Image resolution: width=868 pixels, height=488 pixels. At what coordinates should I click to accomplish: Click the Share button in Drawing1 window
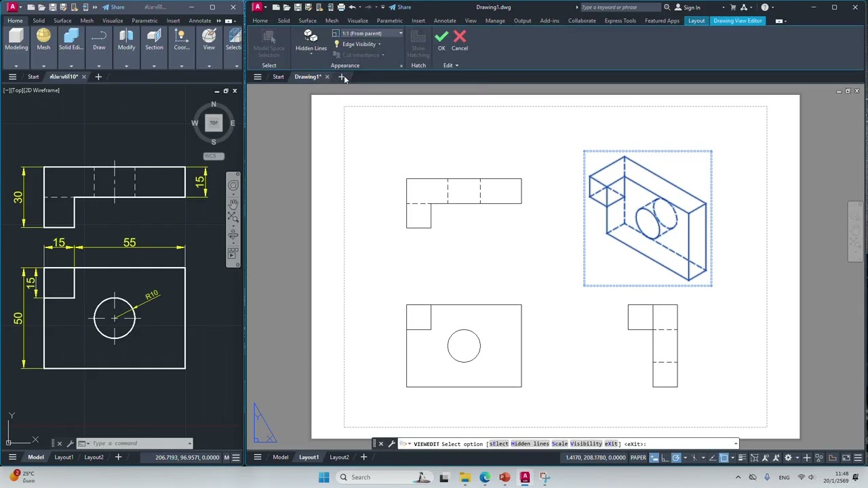point(400,7)
